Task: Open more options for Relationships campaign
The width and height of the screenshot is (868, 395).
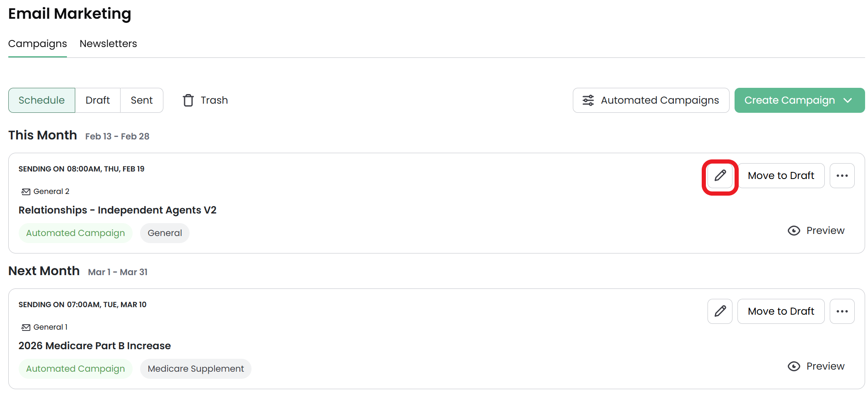Action: click(x=842, y=176)
